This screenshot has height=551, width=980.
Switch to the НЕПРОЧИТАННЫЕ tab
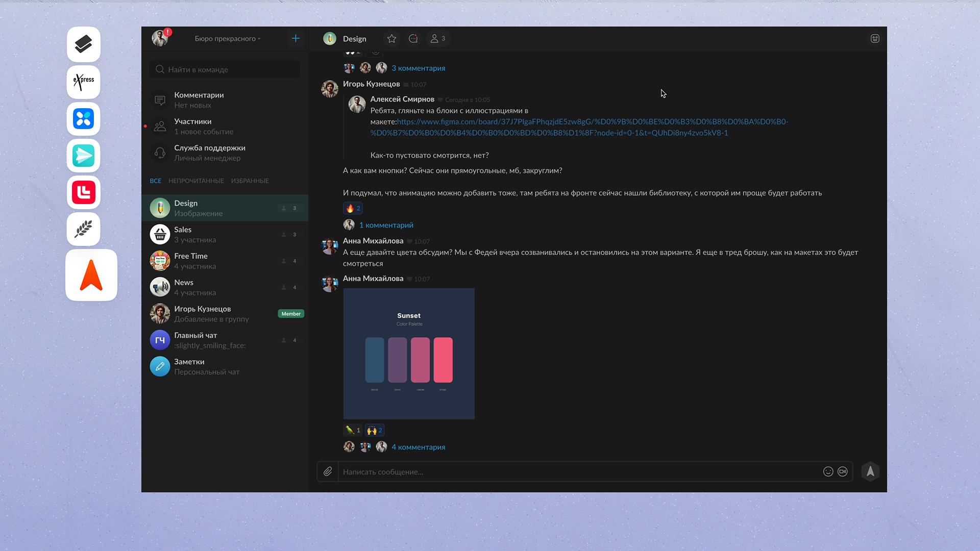pyautogui.click(x=196, y=181)
